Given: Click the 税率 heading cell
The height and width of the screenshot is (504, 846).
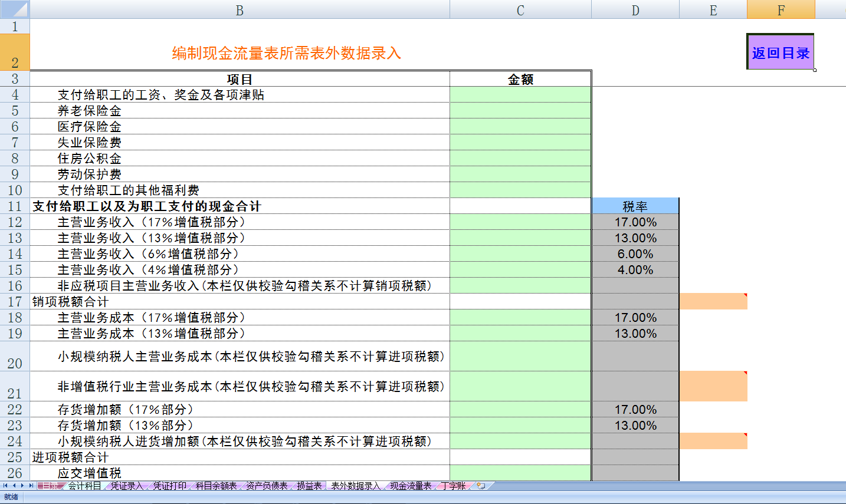Looking at the screenshot, I should [635, 206].
